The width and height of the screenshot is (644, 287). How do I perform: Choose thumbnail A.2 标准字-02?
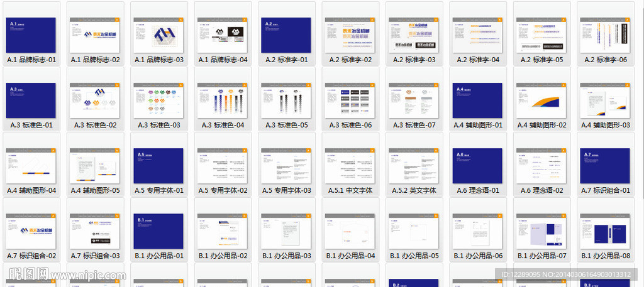pyautogui.click(x=350, y=35)
